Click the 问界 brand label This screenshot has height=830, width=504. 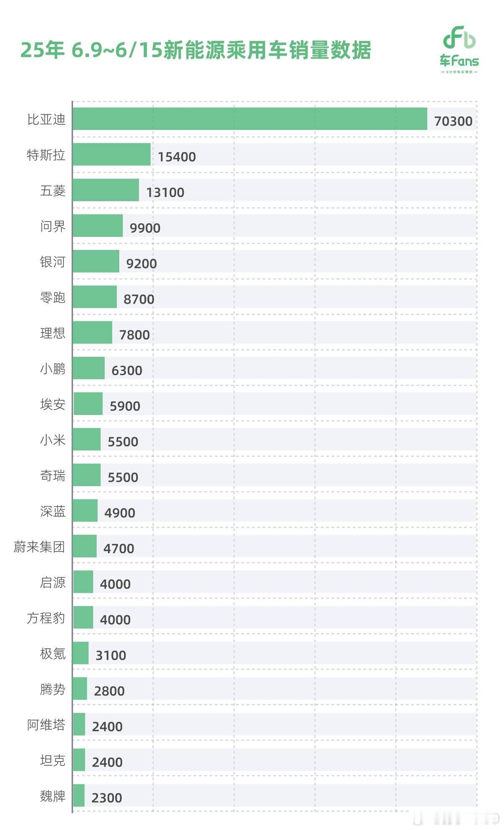point(53,226)
